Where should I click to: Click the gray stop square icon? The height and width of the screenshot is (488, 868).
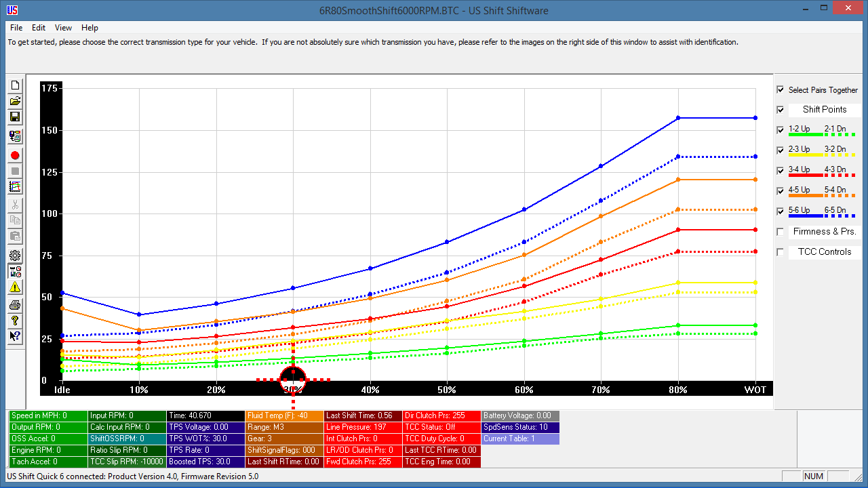point(15,171)
